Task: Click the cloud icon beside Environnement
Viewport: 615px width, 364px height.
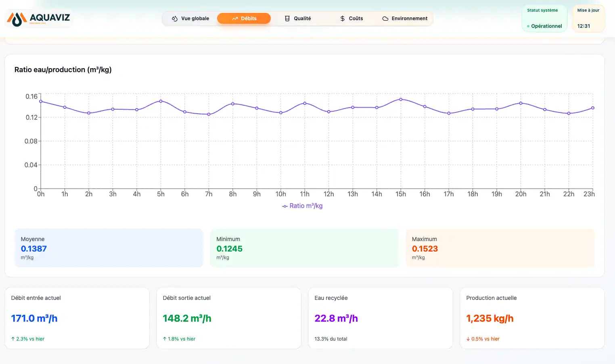Action: 385,19
